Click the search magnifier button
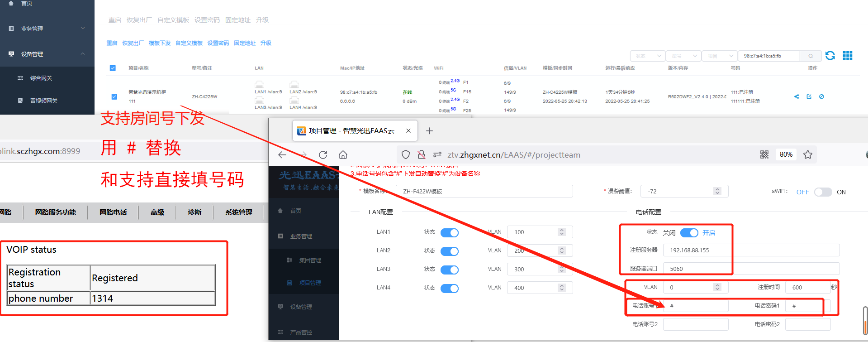The height and width of the screenshot is (342, 868). [x=810, y=56]
